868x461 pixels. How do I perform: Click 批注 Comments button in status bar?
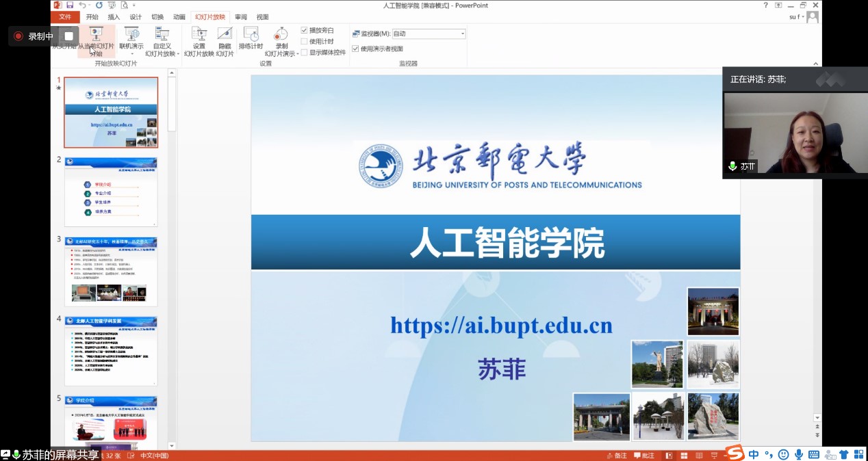click(644, 455)
